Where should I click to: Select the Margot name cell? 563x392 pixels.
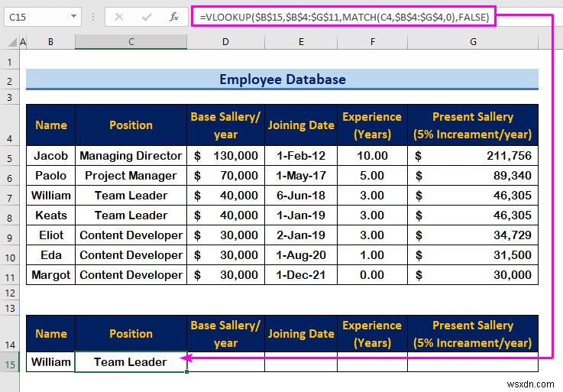[51, 275]
